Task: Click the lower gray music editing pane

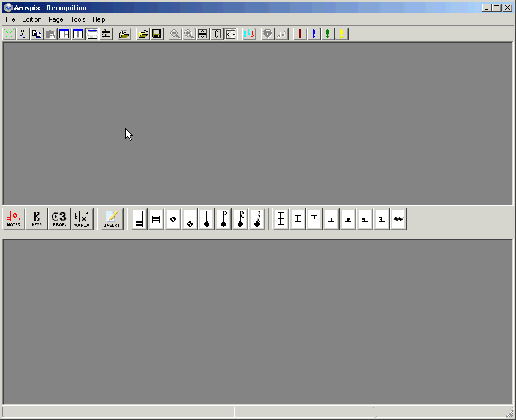Action: tap(257, 322)
